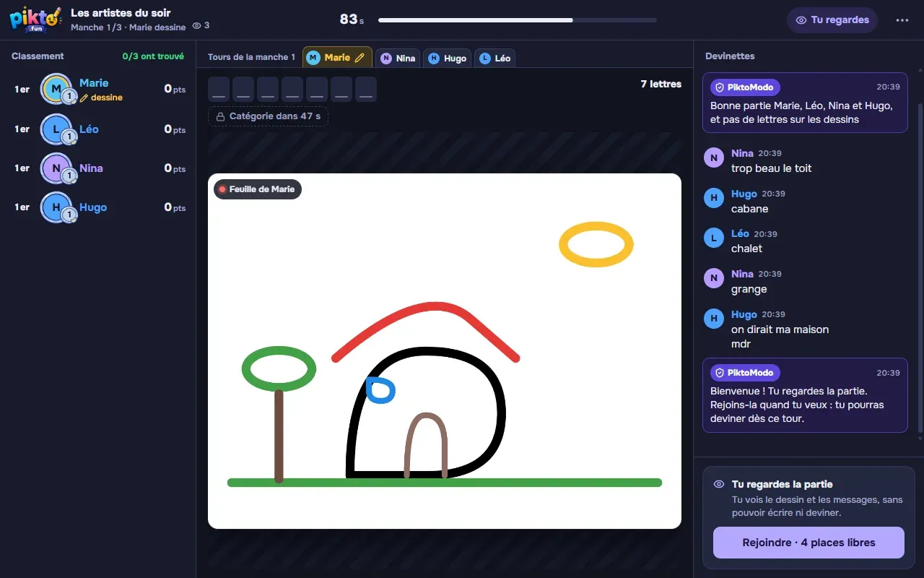Screen dimensions: 924x578
Task: Click 'Les artistes du soir' room title
Action: (x=121, y=13)
